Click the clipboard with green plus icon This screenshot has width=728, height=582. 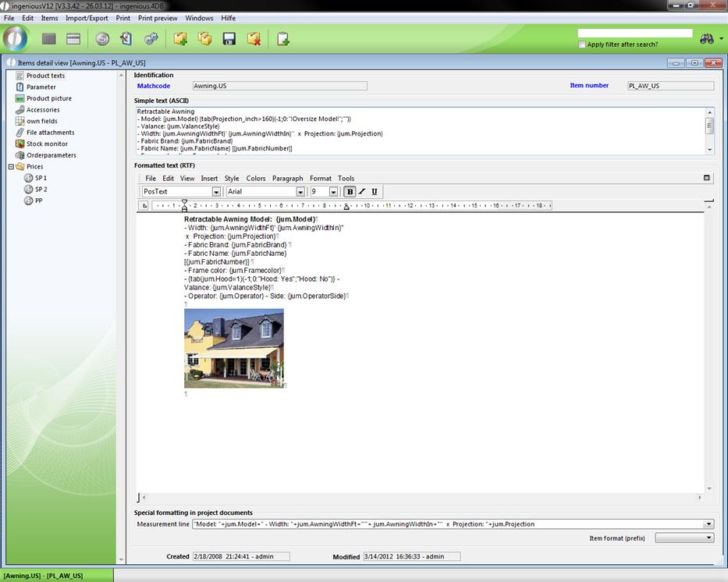point(283,39)
